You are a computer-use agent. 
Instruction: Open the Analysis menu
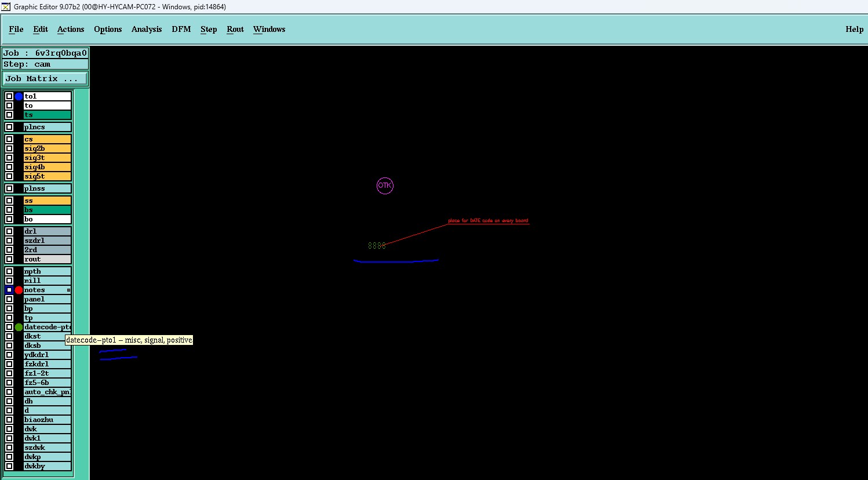[147, 29]
